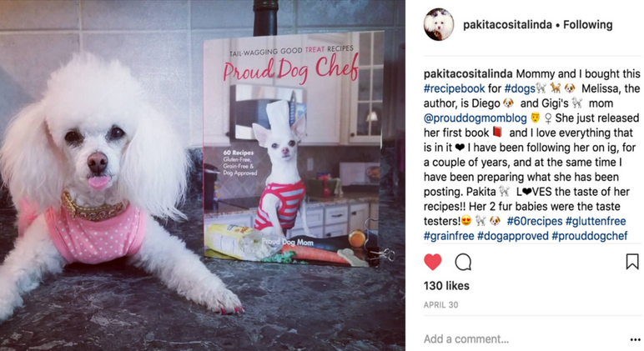644x351 pixels.
Task: Open the #dogapproved hashtag
Action: [x=513, y=236]
